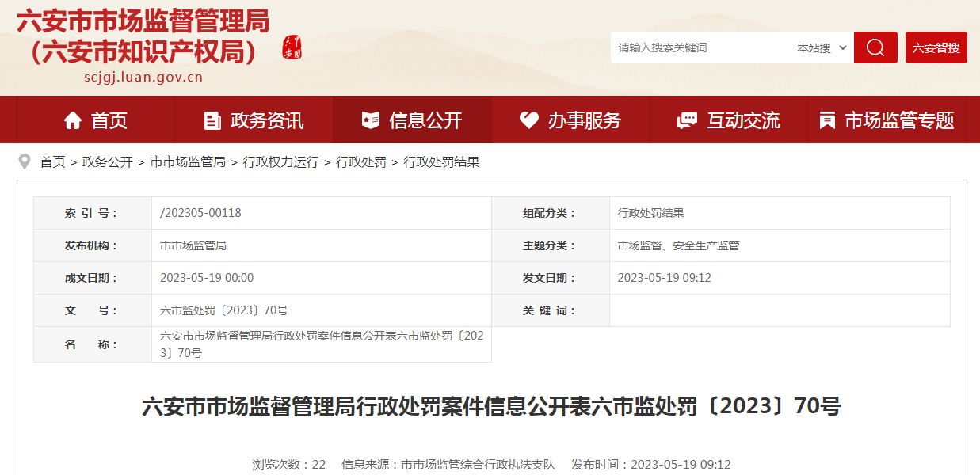Open the 首页 navigation menu item
This screenshot has height=475, width=980.
tap(95, 120)
